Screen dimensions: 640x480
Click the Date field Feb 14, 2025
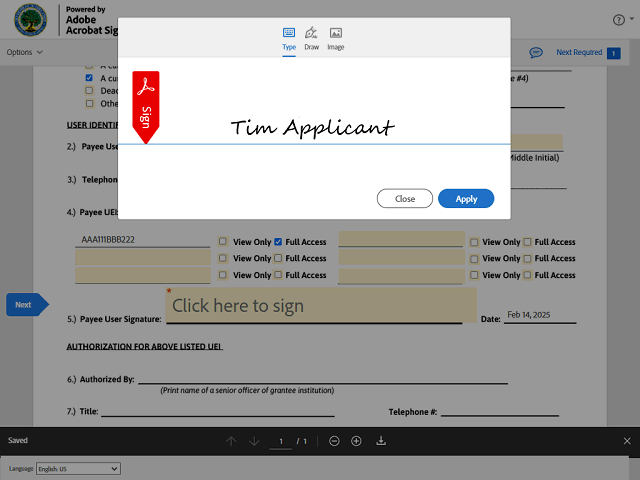point(540,315)
